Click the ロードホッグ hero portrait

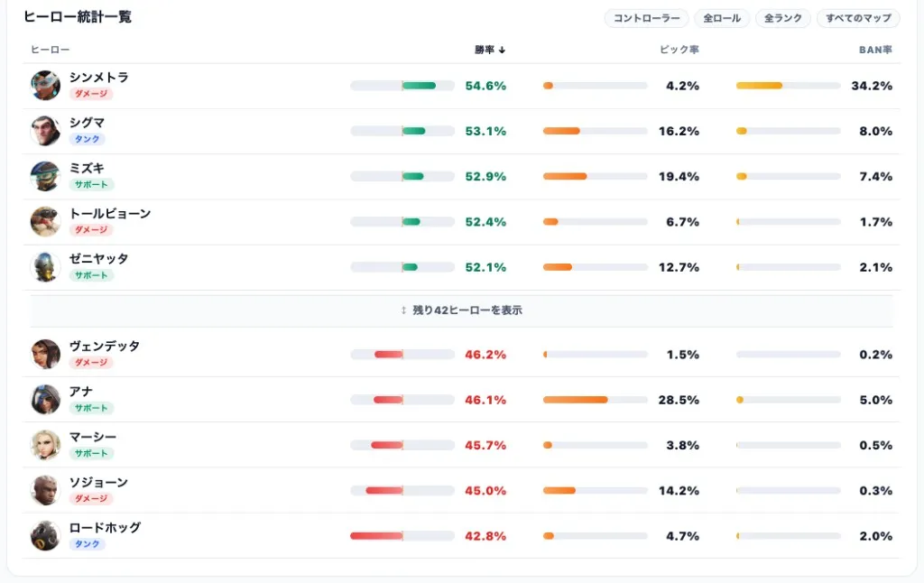pyautogui.click(x=45, y=536)
